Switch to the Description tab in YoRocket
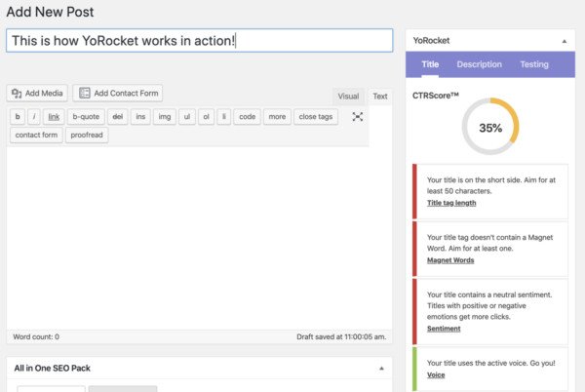Screen dimensions: 585x392 point(479,64)
